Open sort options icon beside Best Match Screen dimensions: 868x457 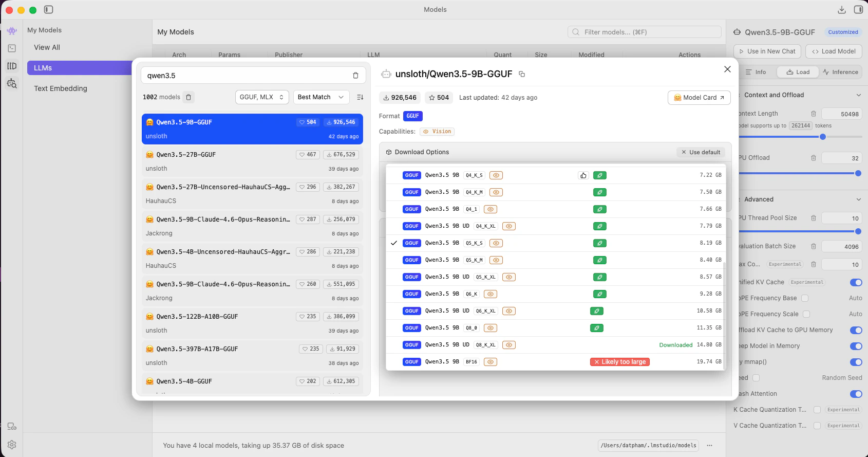pos(360,97)
